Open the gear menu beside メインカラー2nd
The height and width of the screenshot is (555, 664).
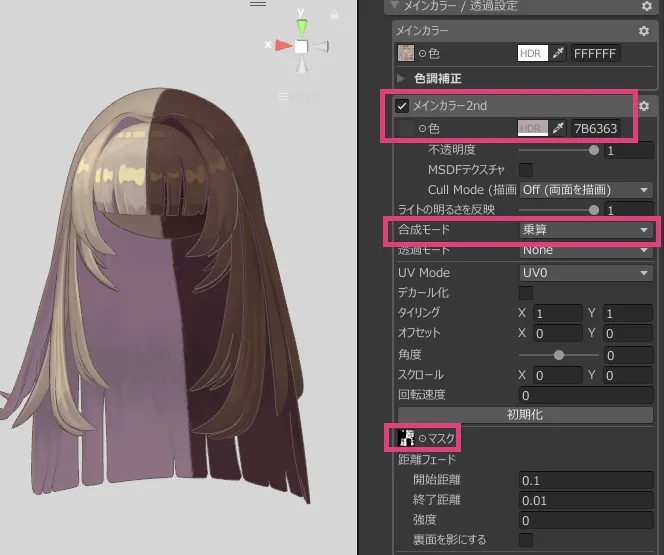pyautogui.click(x=645, y=106)
